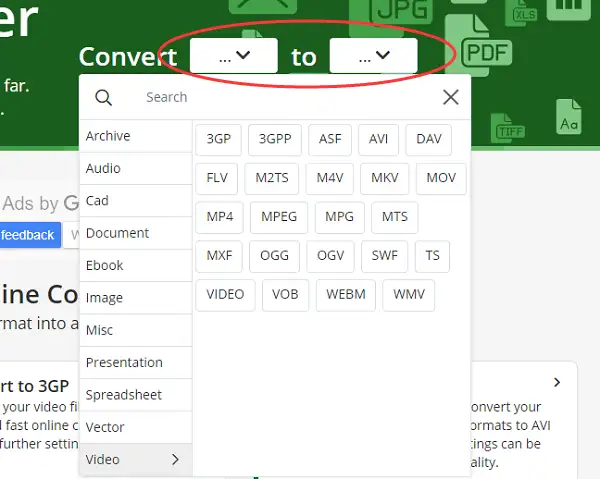Click the blue feedback button
This screenshot has height=479, width=600.
[30, 235]
